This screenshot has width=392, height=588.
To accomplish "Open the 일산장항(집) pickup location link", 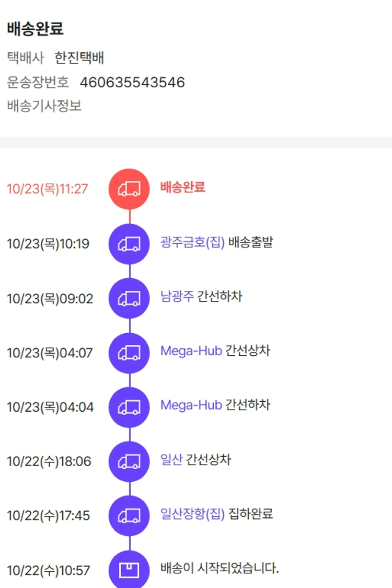I will pyautogui.click(x=192, y=514).
